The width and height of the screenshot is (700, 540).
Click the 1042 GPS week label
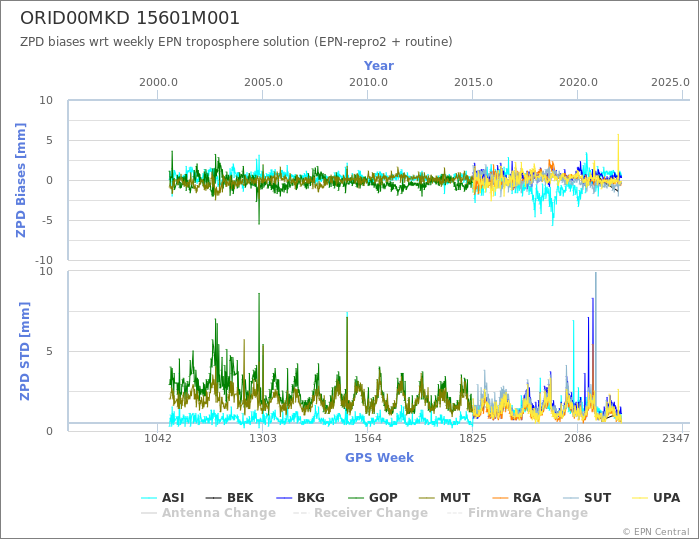coord(158,438)
